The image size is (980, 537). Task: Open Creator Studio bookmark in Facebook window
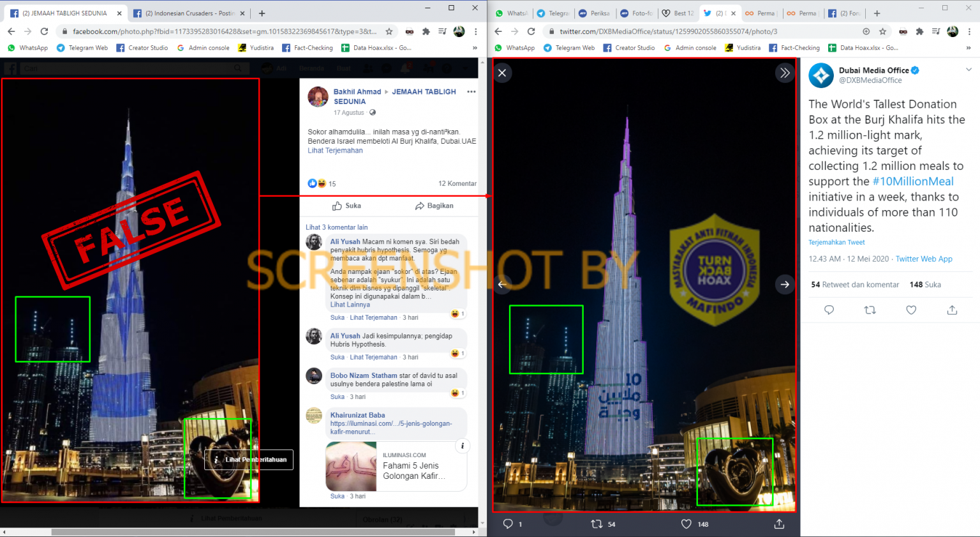coord(142,48)
